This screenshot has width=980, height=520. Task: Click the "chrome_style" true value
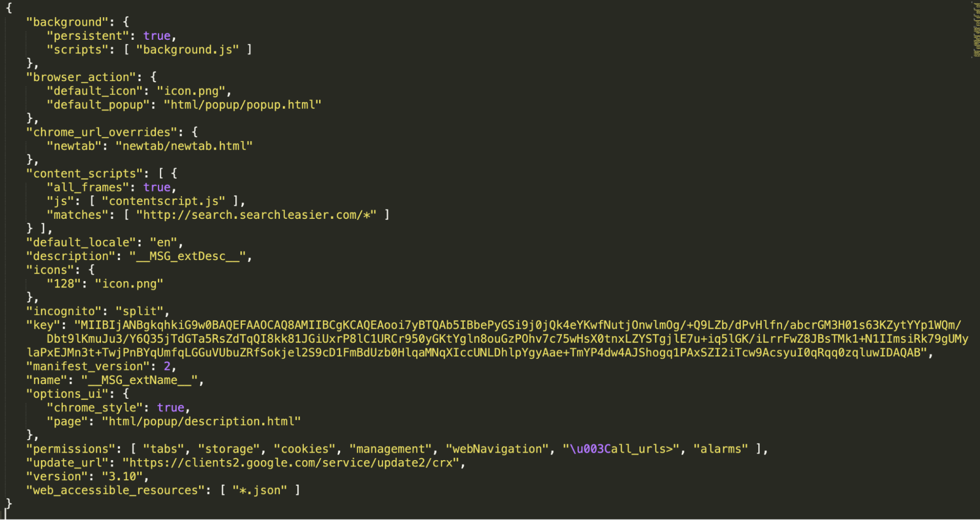(171, 408)
